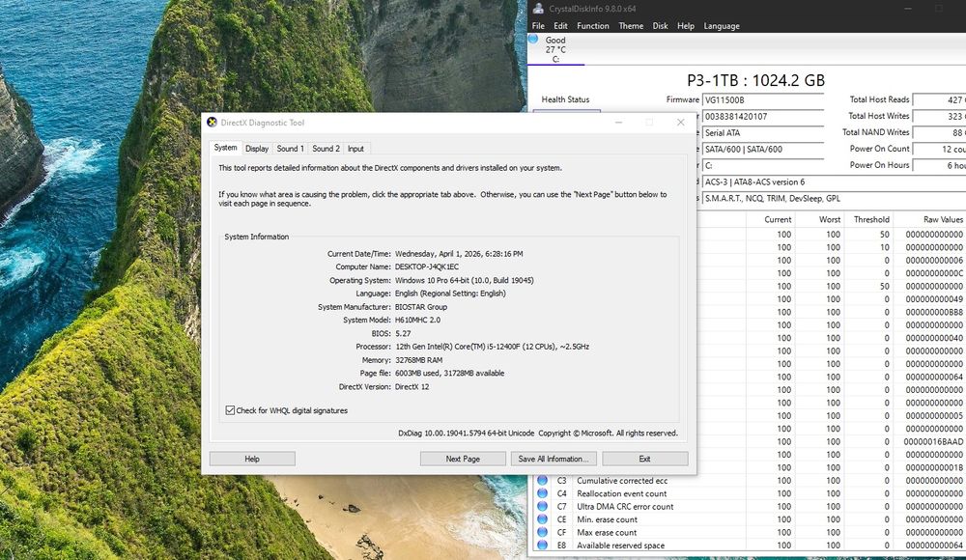Screen dimensions: 966x560
Task: Click the Health Status label
Action: [565, 99]
